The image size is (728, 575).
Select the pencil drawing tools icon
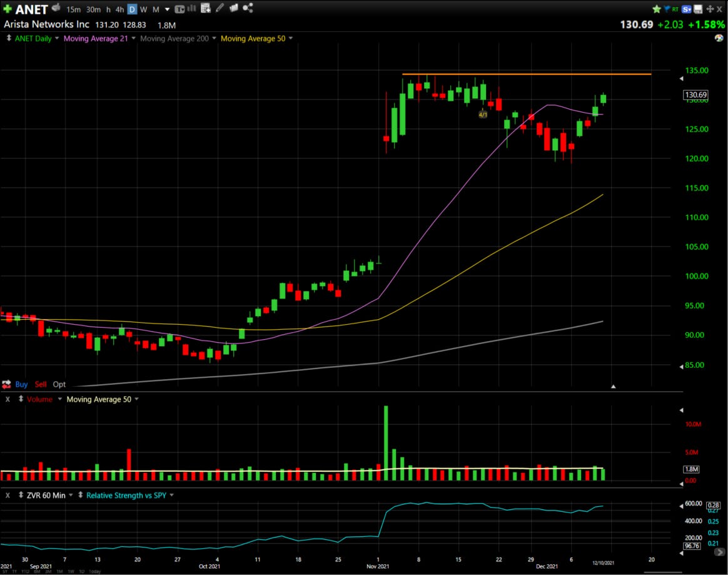click(x=220, y=8)
